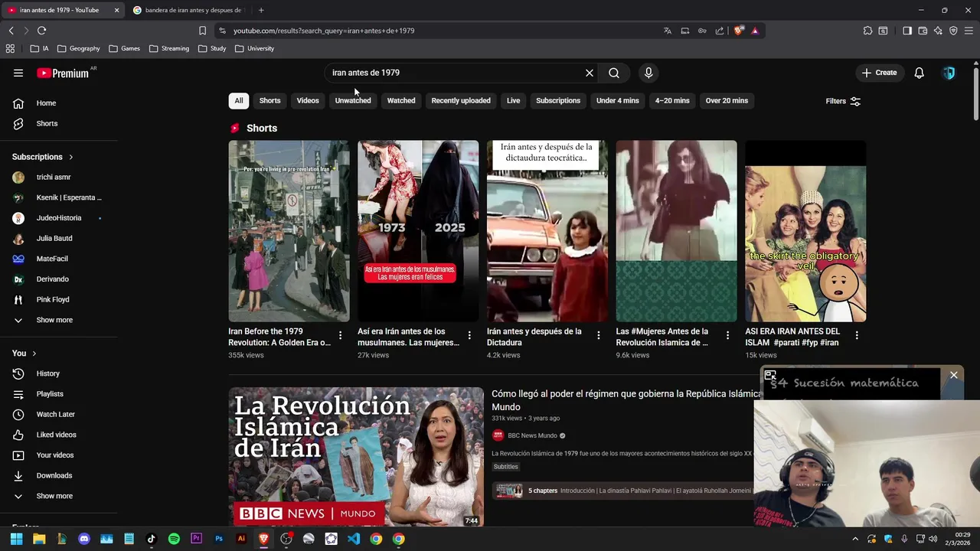The width and height of the screenshot is (980, 551).
Task: Open the Filters options
Action: 843,101
